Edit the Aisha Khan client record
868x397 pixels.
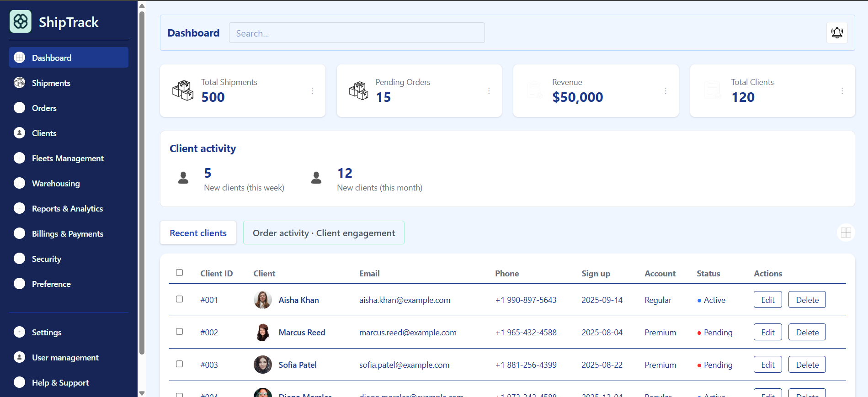[767, 300]
